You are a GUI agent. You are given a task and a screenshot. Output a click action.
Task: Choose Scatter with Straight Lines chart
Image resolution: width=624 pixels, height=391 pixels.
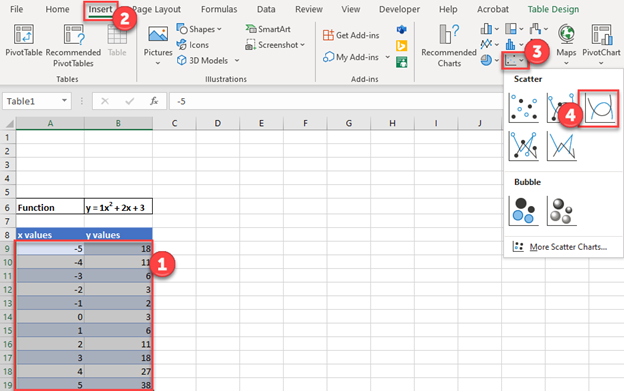[x=562, y=146]
